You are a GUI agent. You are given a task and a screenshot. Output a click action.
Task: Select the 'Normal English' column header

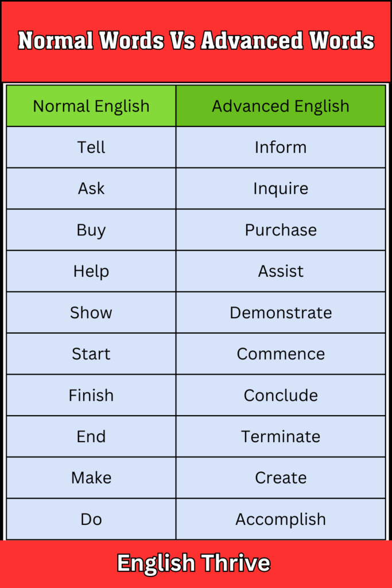click(x=91, y=106)
